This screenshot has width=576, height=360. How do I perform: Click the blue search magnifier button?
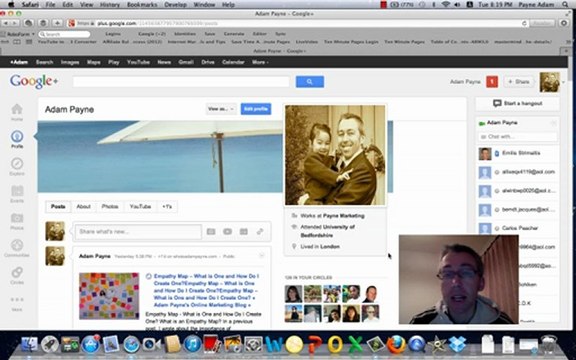310,82
